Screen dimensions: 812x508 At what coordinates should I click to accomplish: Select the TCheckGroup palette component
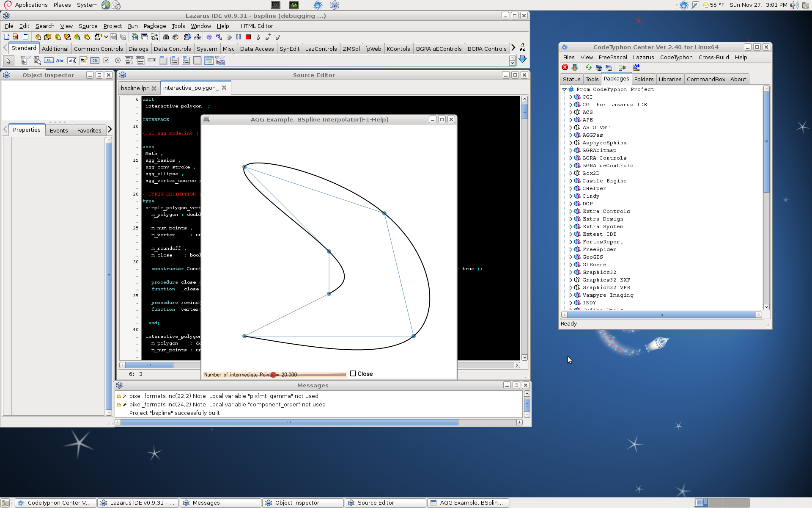point(186,61)
